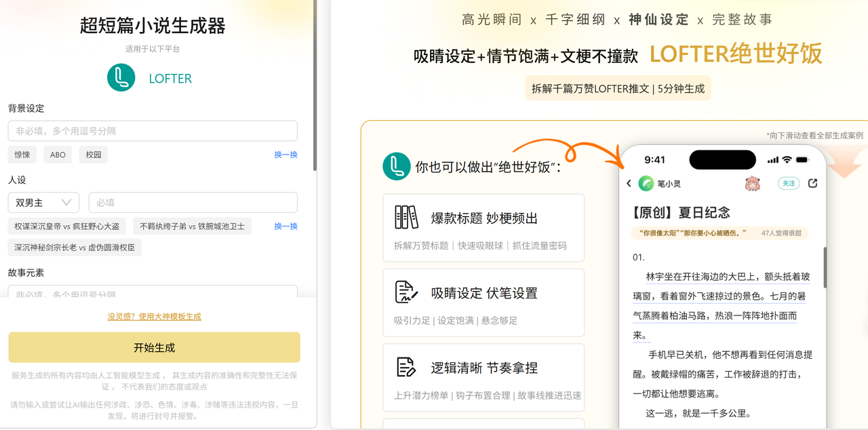Click the 故事元素 input field
Viewport: 868px width, 430px height.
coord(153,292)
